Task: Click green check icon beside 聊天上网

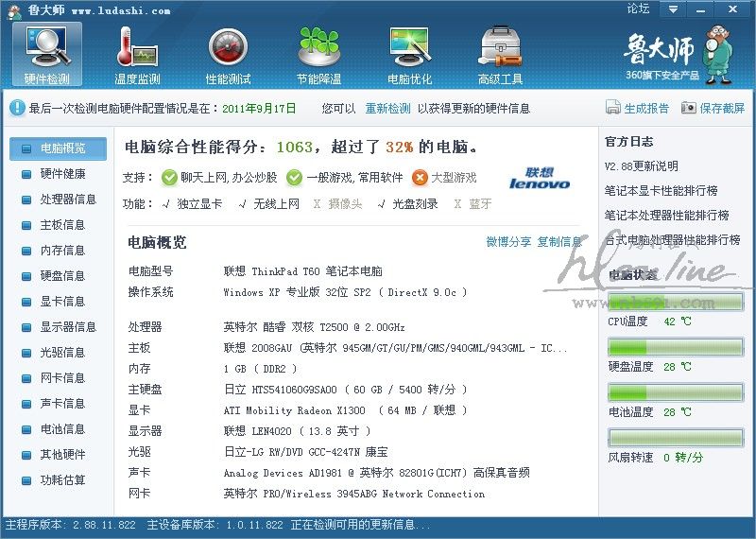Action: tap(169, 178)
